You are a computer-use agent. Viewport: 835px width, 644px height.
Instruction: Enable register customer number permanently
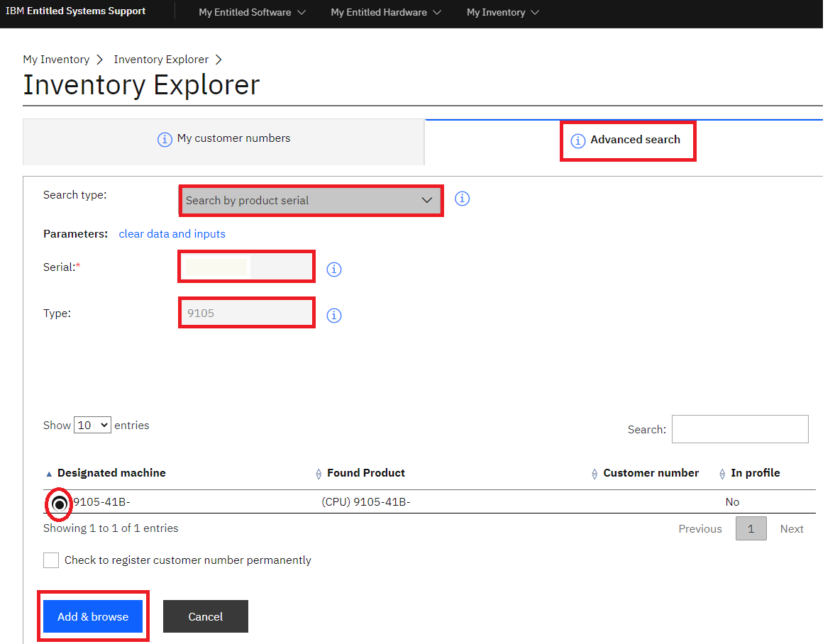(51, 560)
